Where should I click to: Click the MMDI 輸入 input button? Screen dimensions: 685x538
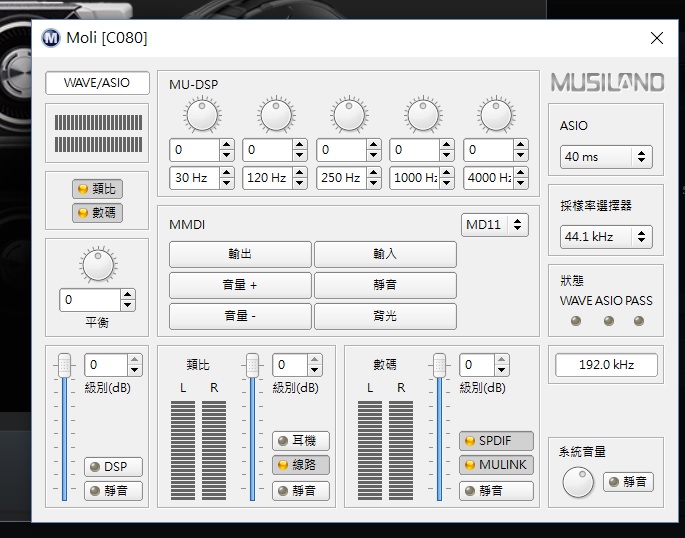click(385, 254)
